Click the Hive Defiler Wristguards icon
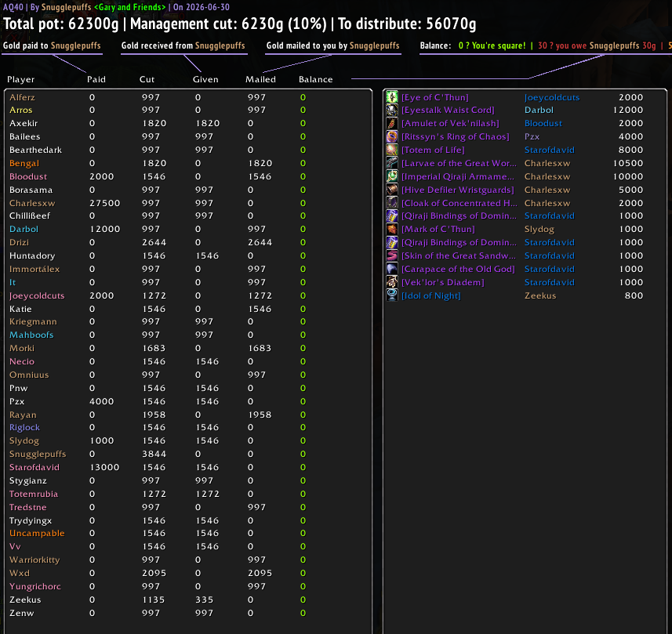This screenshot has height=634, width=672. (392, 190)
